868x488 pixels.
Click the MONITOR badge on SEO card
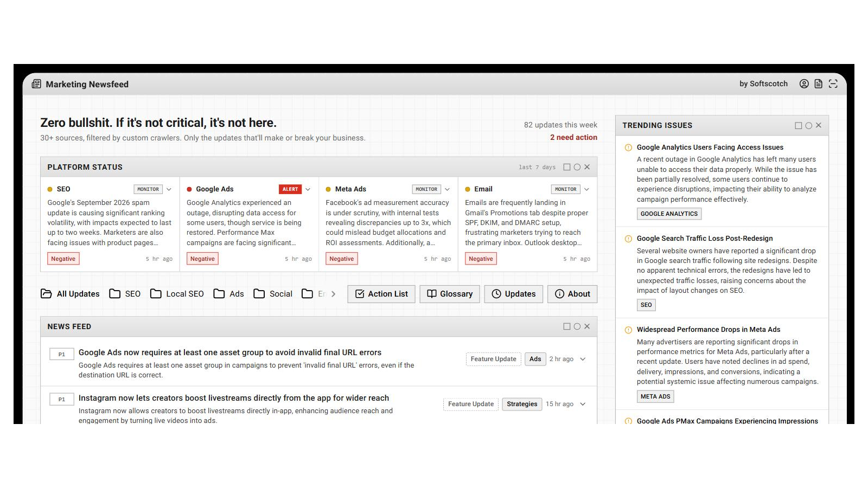(148, 189)
